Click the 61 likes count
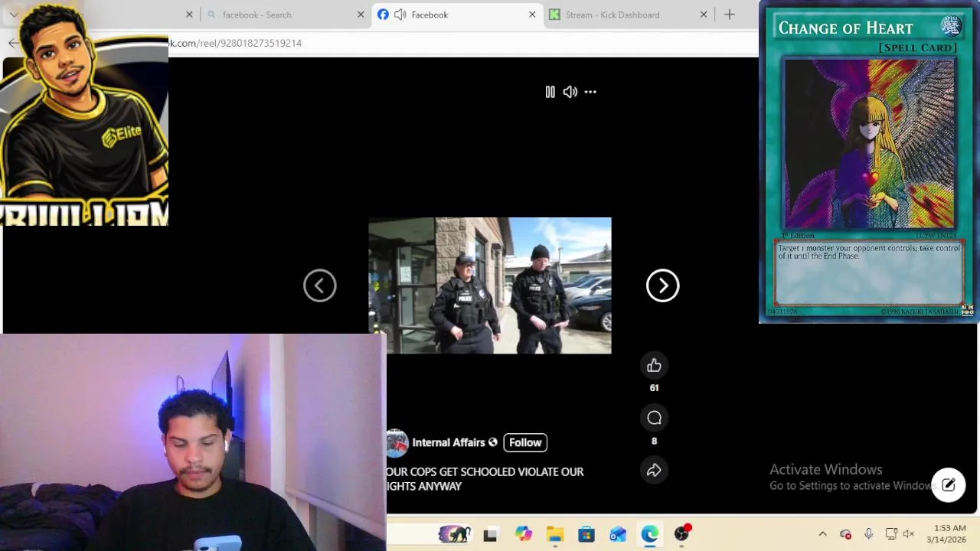 coord(654,388)
